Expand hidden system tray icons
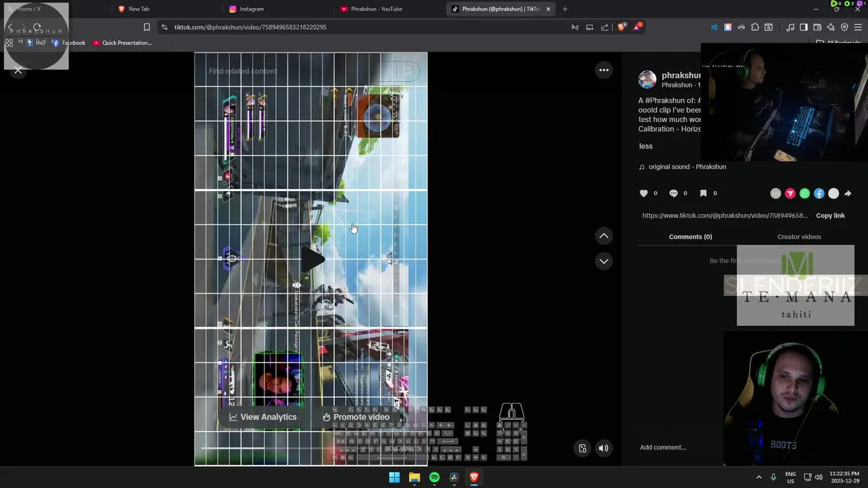The image size is (868, 488). (759, 477)
